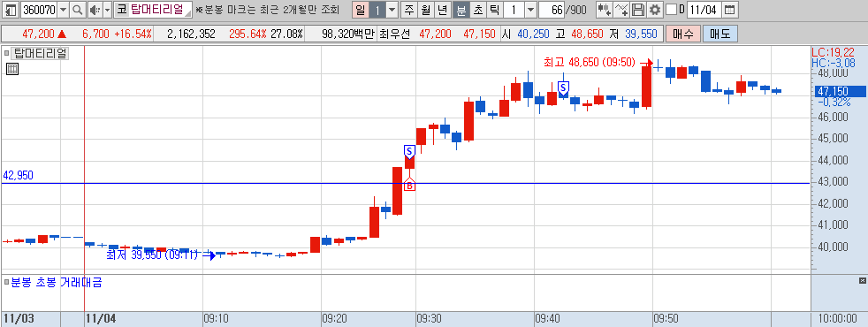The width and height of the screenshot is (868, 327).
Task: Switch to monthly (월) chart
Action: tap(426, 10)
